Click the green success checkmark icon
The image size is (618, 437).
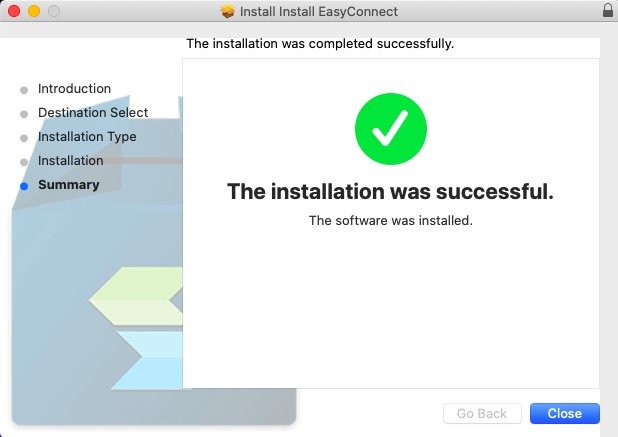coord(391,128)
